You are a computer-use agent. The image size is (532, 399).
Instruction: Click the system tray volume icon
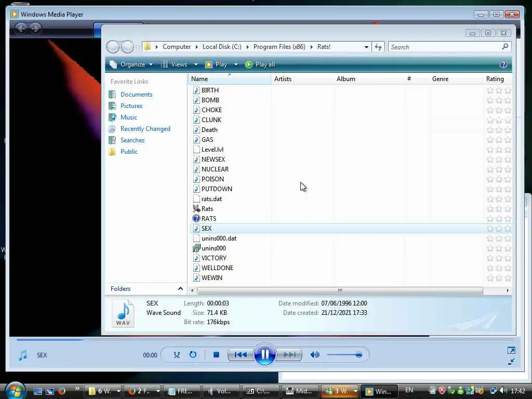[x=504, y=391]
